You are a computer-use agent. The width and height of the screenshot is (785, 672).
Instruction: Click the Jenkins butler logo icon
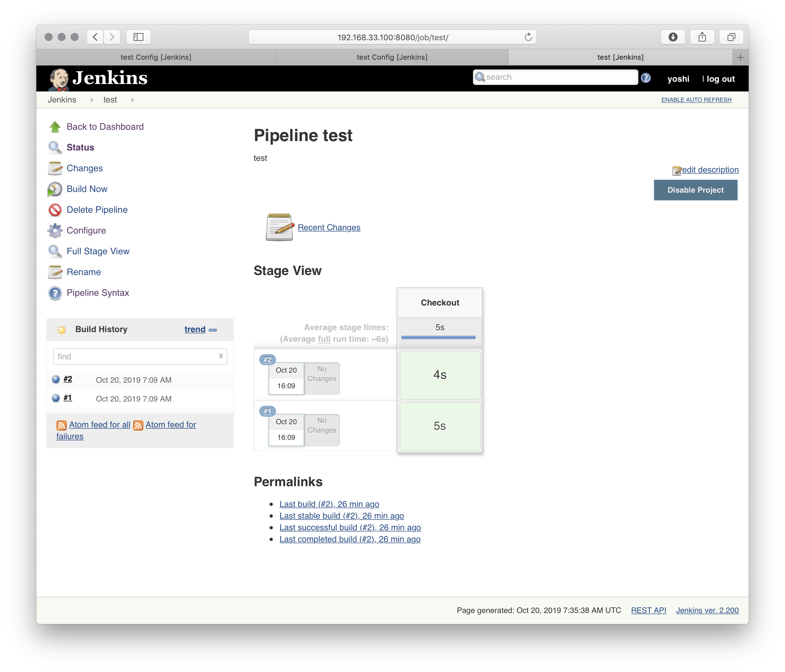(59, 79)
